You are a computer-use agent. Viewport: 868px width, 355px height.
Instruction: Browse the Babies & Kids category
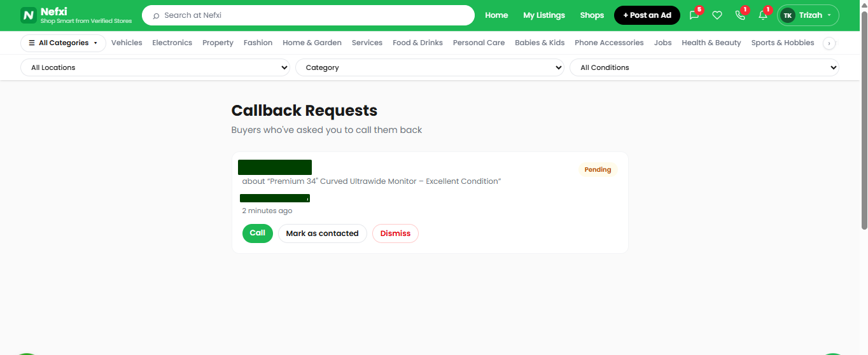[x=540, y=43]
